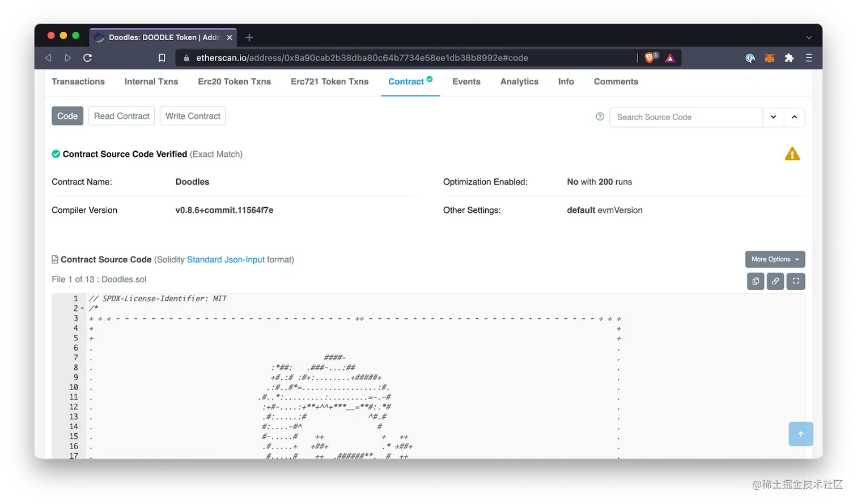
Task: Click the Contract Source Code Verified heading
Action: 125,154
